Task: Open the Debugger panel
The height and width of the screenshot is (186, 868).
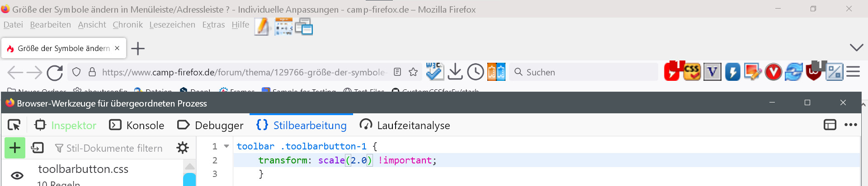Action: tap(210, 125)
